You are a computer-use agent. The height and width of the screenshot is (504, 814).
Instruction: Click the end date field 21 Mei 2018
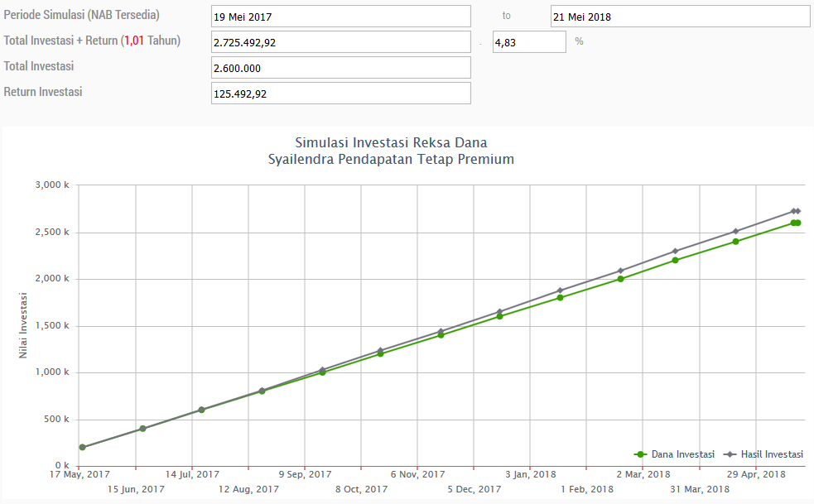[x=679, y=17]
